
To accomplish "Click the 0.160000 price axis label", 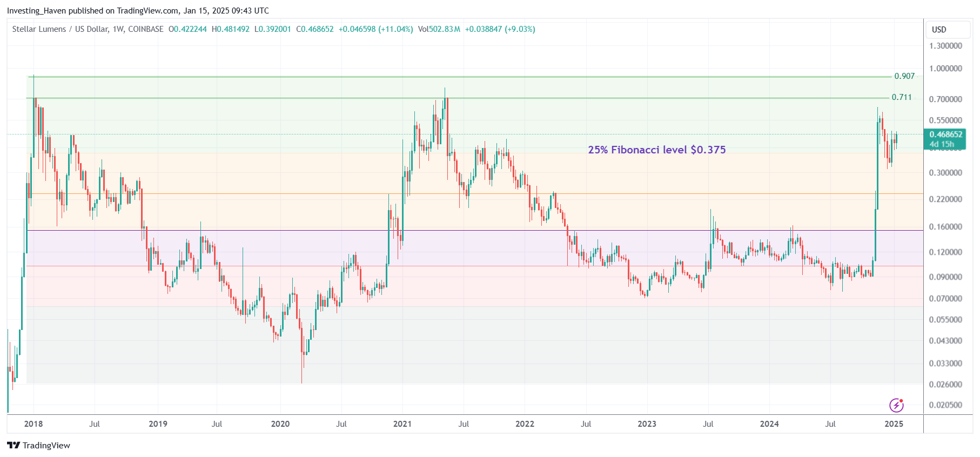I will tap(945, 227).
